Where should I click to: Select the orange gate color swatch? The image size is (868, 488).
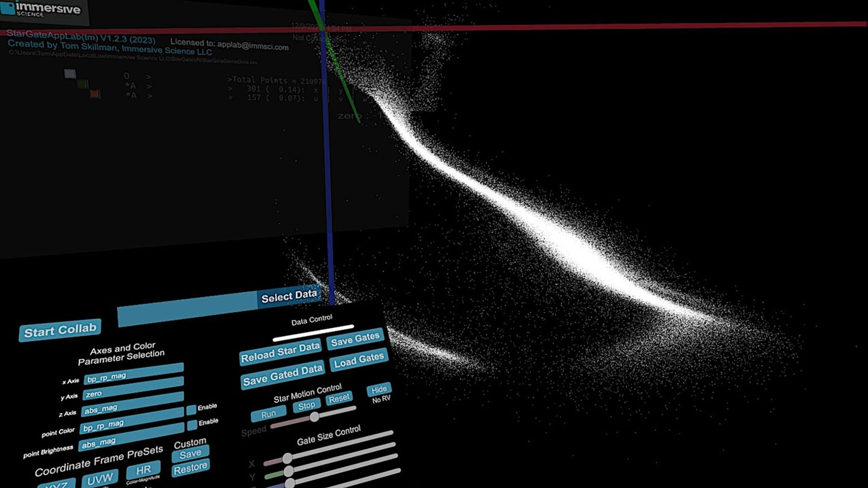click(x=95, y=94)
